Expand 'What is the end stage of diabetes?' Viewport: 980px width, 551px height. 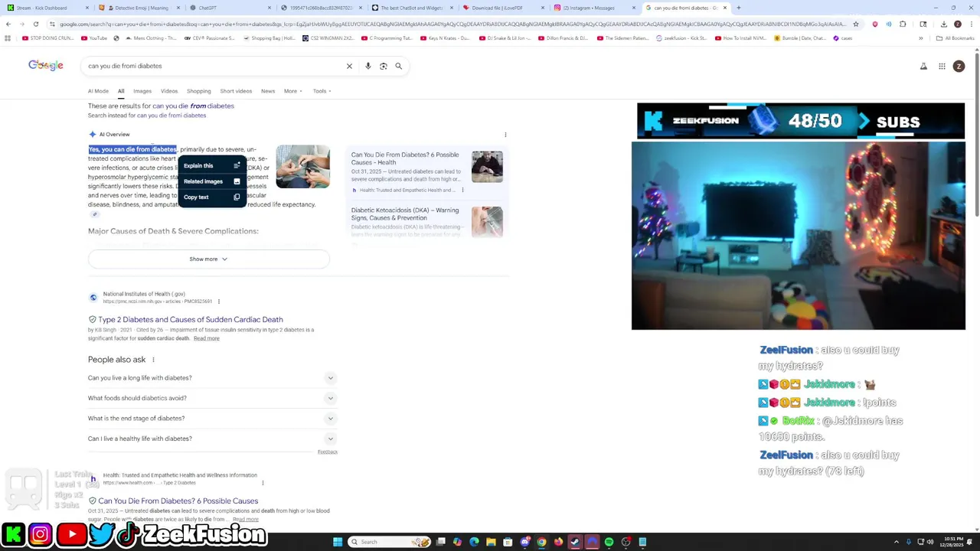[211, 419]
